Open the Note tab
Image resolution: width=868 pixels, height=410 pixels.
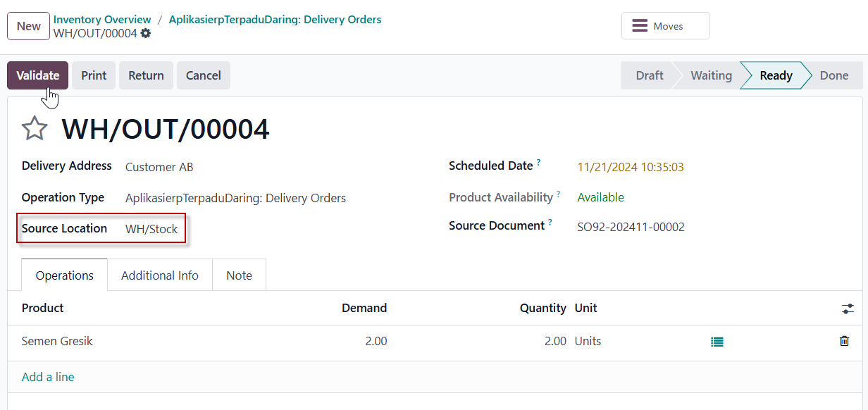point(239,275)
